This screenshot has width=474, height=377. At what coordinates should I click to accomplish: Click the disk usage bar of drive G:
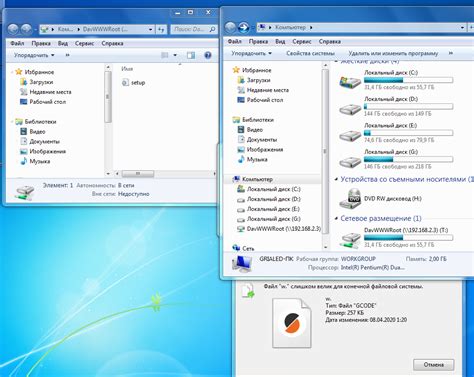click(408, 159)
